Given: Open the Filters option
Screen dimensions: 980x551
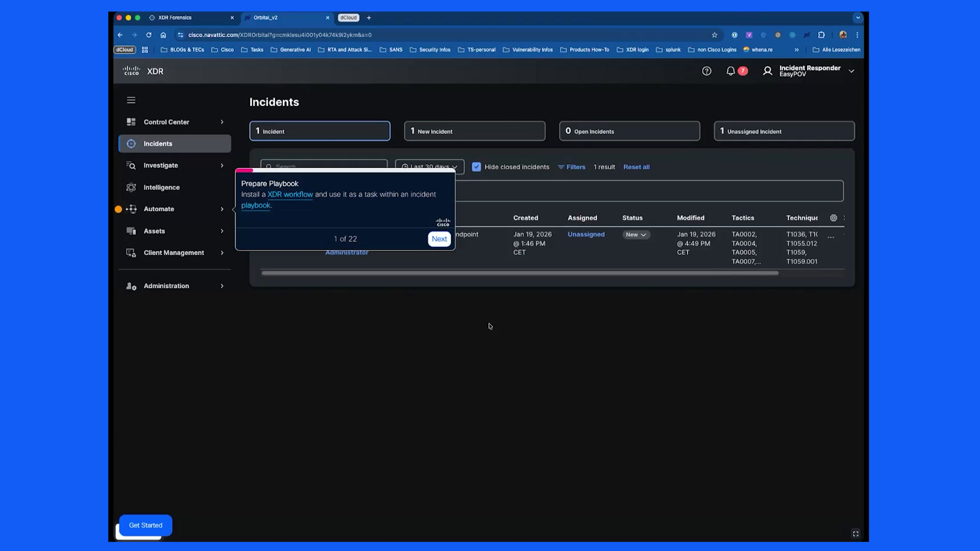Looking at the screenshot, I should [x=572, y=167].
